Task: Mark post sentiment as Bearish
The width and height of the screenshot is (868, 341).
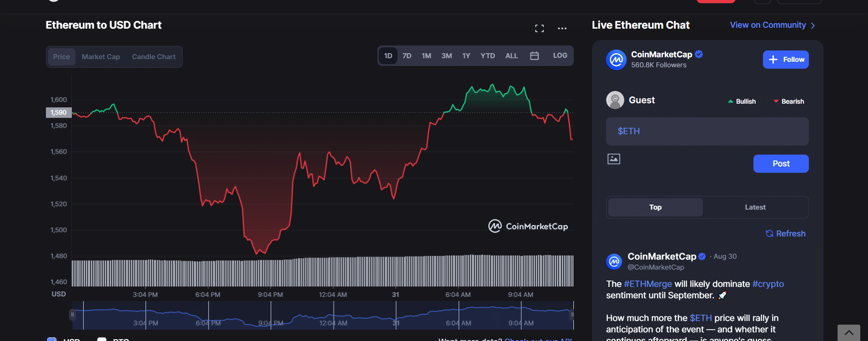Action: pos(789,101)
